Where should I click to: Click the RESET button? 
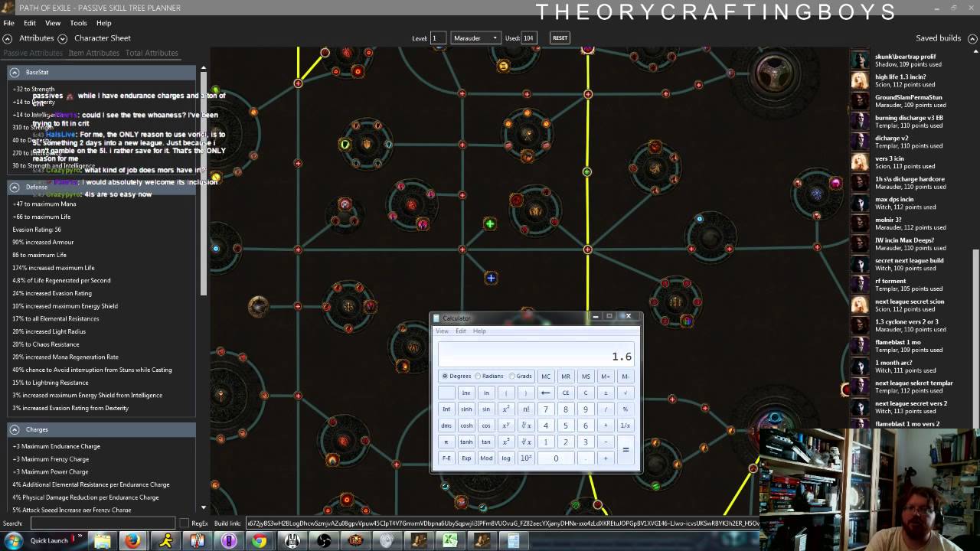(x=560, y=38)
